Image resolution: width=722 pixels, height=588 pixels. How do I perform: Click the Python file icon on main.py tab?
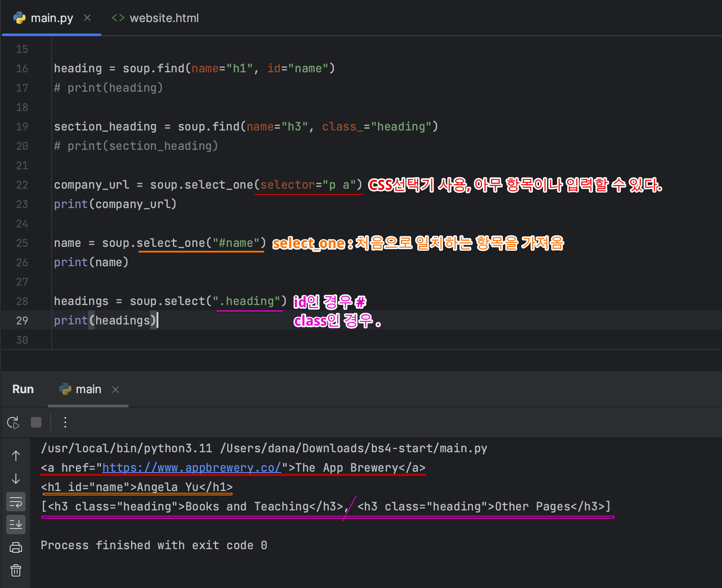[x=19, y=18]
